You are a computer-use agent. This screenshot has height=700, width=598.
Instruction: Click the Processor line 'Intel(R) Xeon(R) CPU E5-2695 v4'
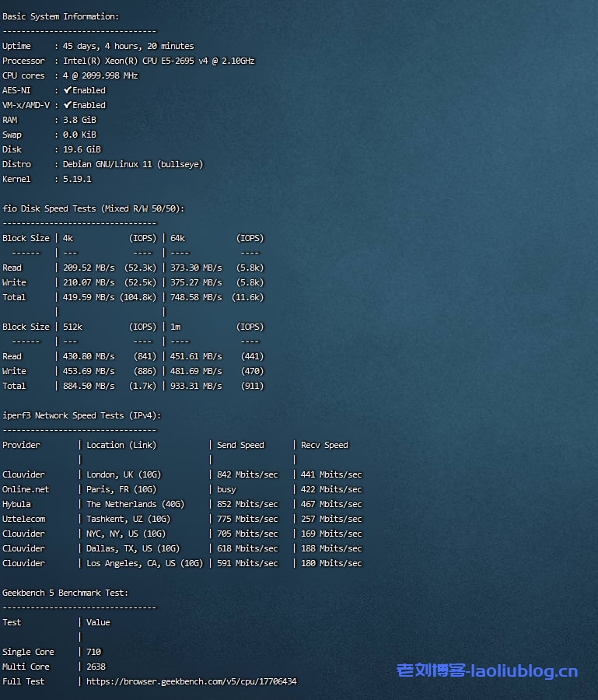click(135, 61)
